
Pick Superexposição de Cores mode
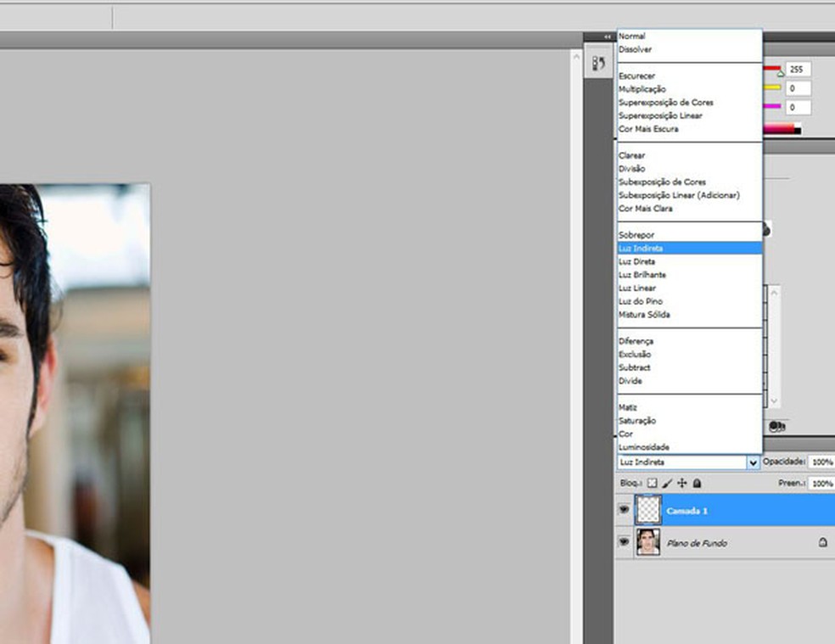pyautogui.click(x=690, y=103)
